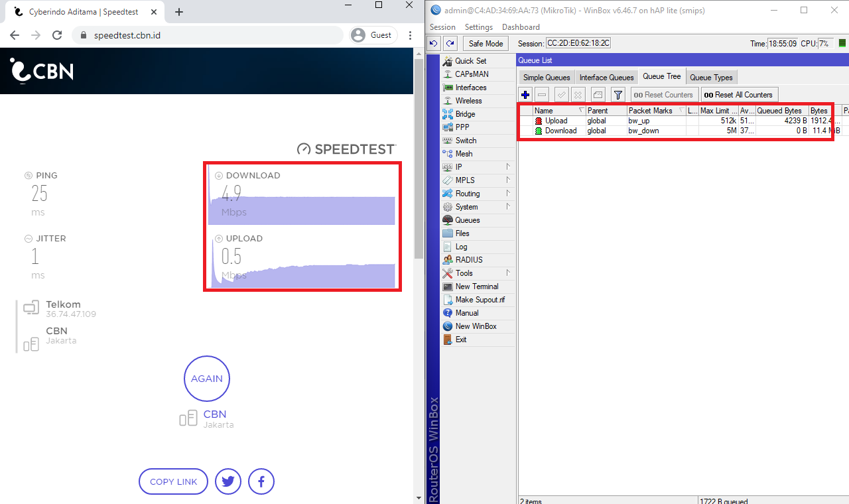Open the Session menu

(x=442, y=27)
